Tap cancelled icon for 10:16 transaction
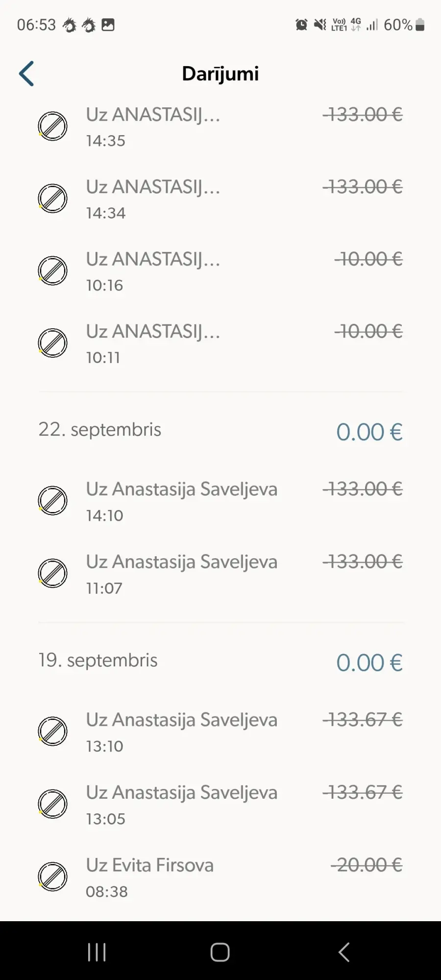The height and width of the screenshot is (980, 441). (x=53, y=270)
